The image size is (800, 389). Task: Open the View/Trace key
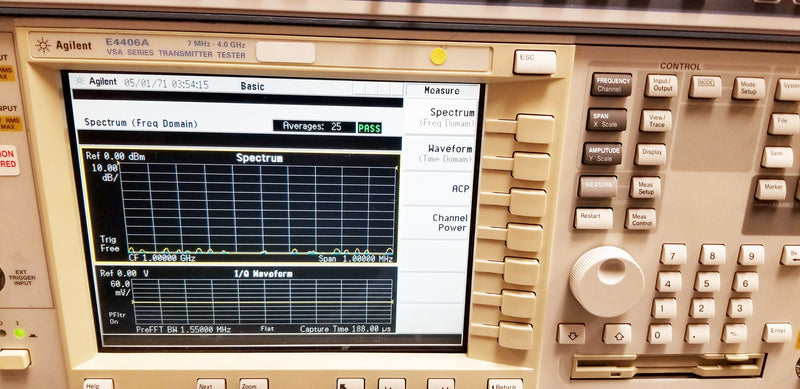(x=656, y=120)
